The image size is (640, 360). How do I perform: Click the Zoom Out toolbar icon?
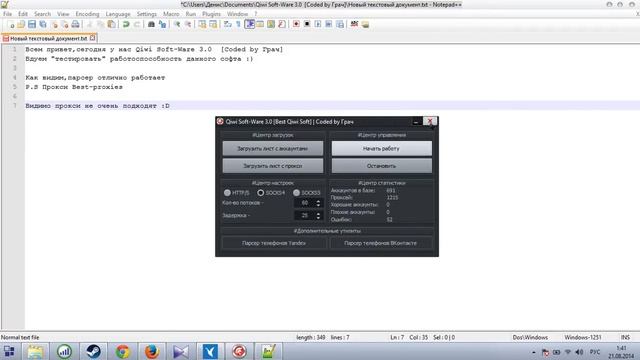point(188,24)
